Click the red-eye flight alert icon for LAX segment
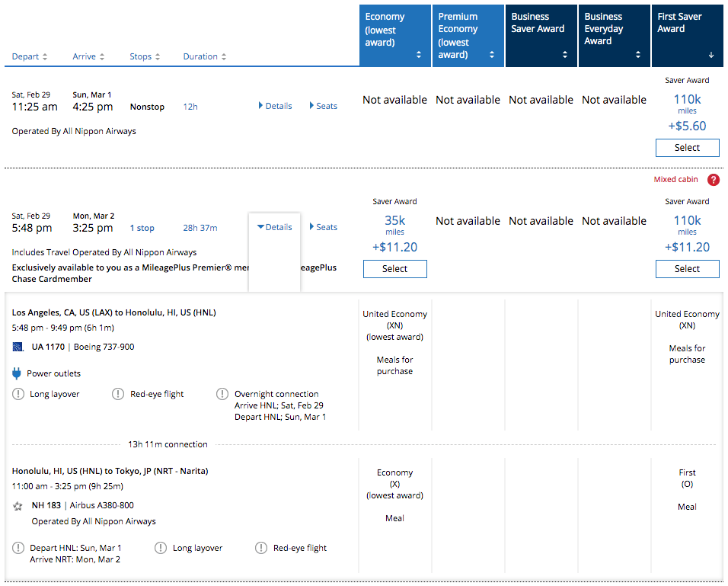 (x=118, y=394)
